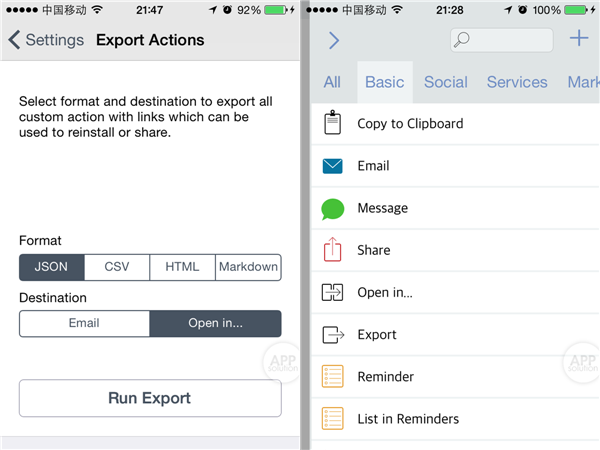Viewport: 600px width, 450px height.
Task: Tap the red Share icon
Action: [332, 250]
